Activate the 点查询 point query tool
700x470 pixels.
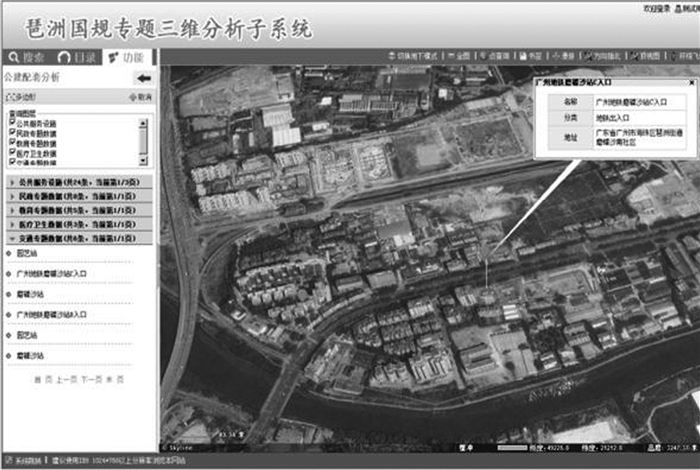tap(495, 56)
